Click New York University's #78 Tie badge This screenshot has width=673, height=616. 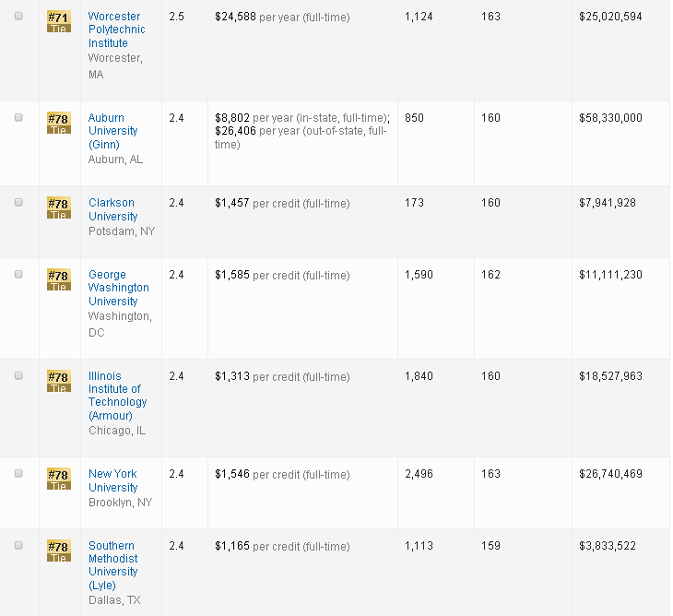click(58, 480)
